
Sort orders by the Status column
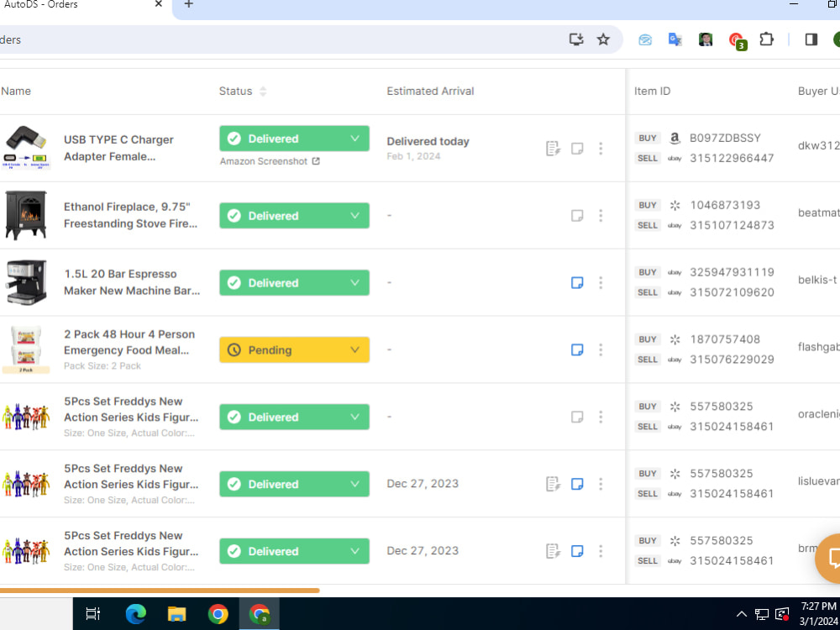(x=262, y=91)
